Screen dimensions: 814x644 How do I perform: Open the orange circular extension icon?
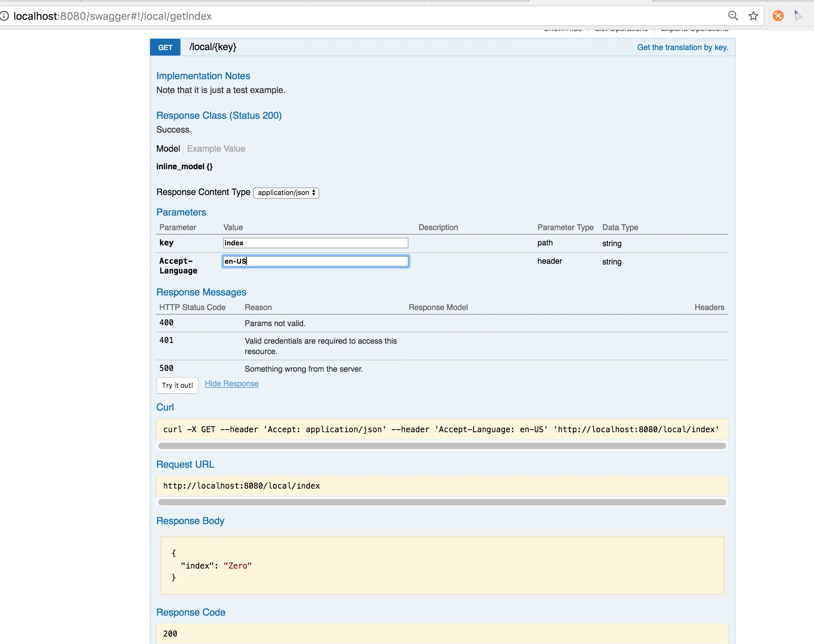778,16
